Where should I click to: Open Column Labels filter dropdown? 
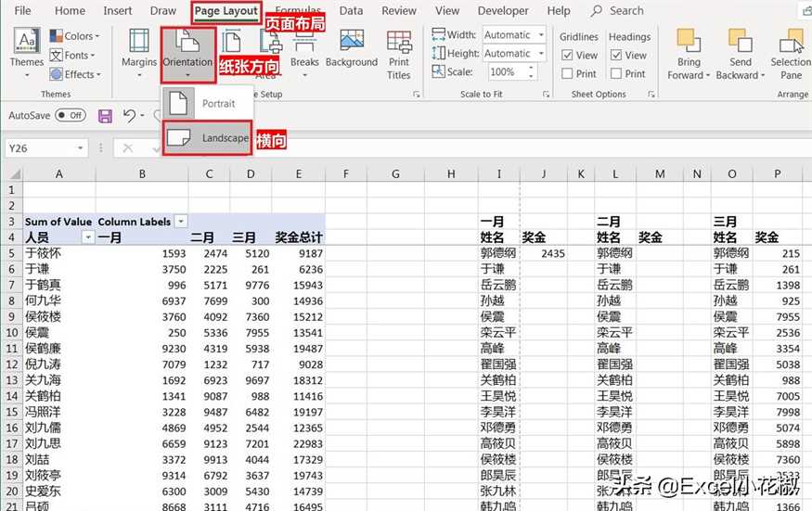pos(180,222)
